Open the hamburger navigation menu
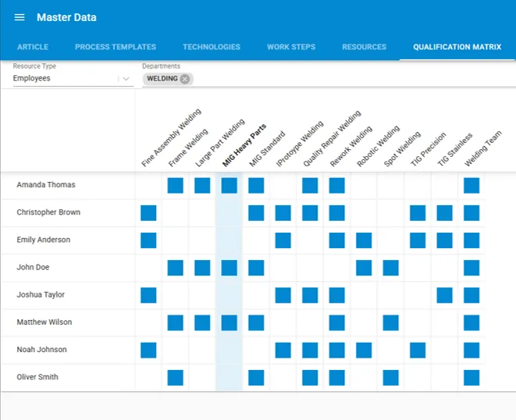 point(20,17)
